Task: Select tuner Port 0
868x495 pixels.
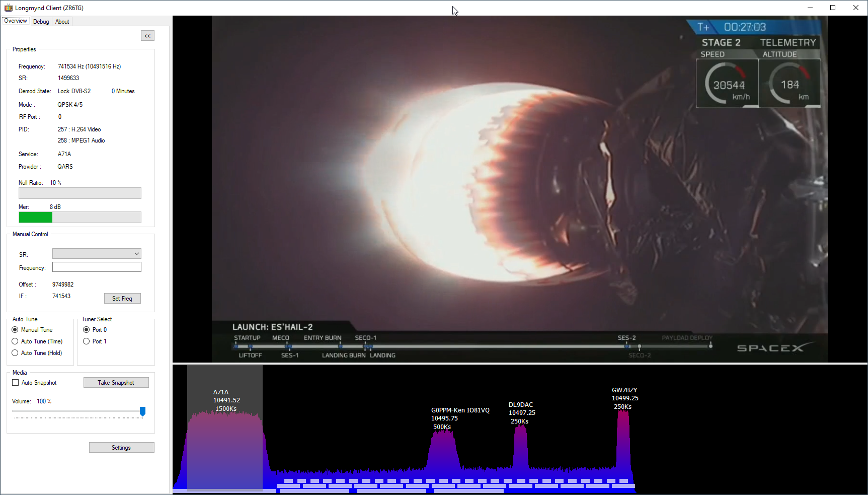Action: coord(87,330)
